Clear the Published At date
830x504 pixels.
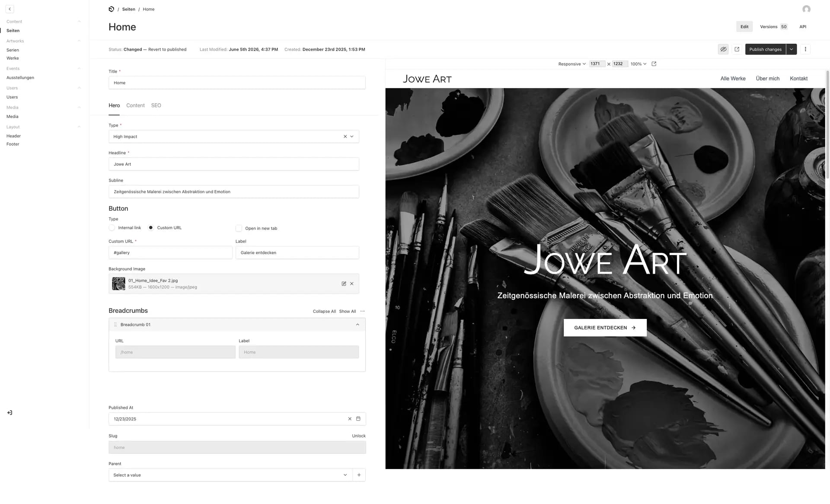coord(350,419)
